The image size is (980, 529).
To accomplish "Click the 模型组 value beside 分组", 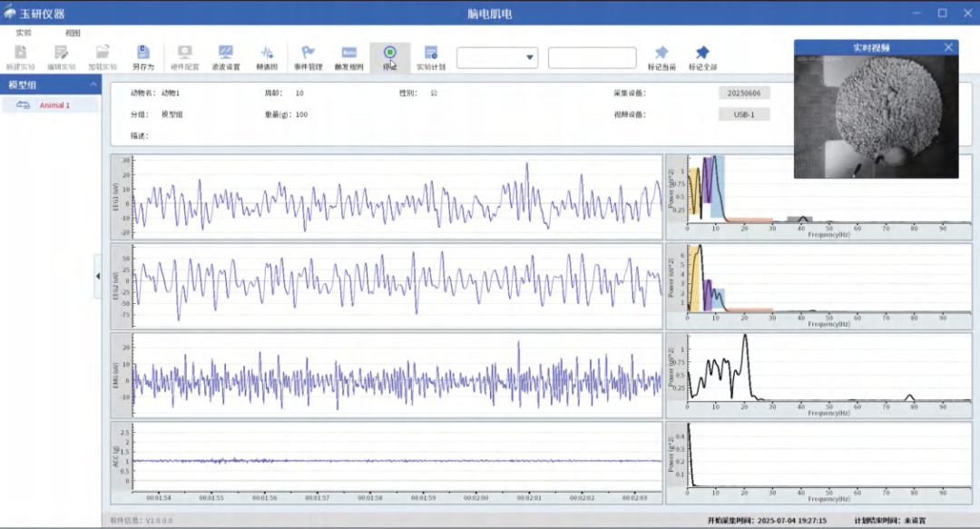I will pyautogui.click(x=171, y=114).
